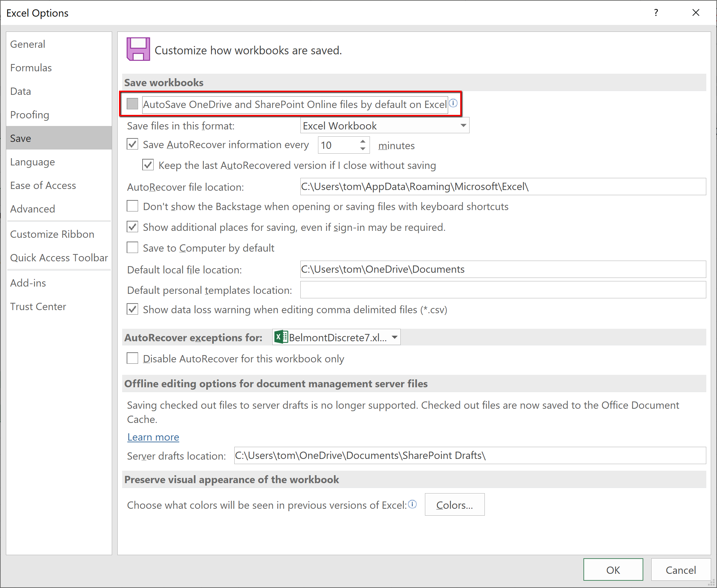Image resolution: width=717 pixels, height=588 pixels.
Task: Toggle Show data loss warning for csv
Action: [x=132, y=309]
